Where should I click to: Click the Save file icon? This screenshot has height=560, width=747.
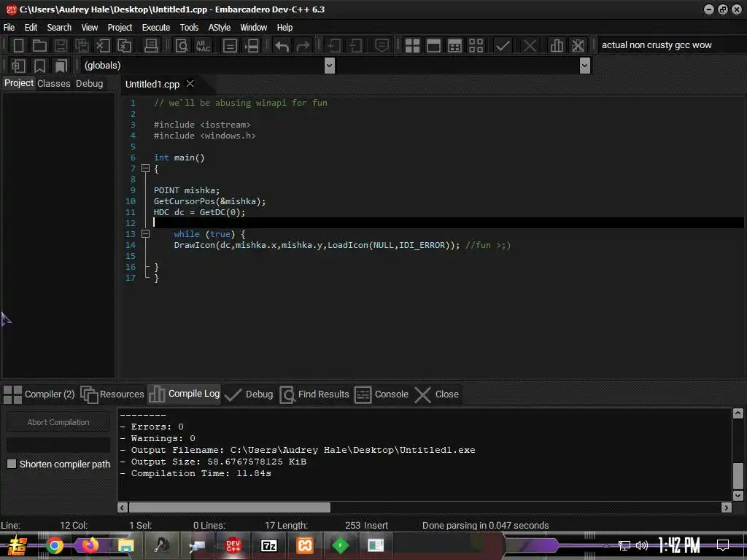[61, 46]
